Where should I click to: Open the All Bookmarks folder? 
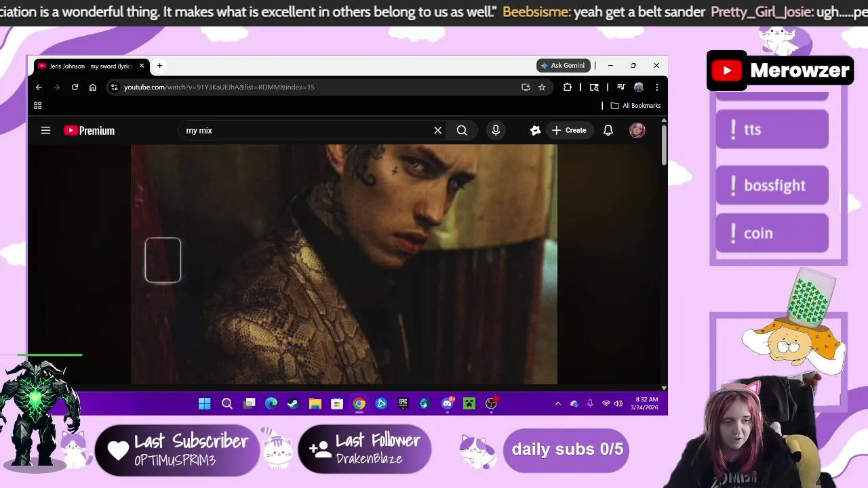tap(635, 106)
